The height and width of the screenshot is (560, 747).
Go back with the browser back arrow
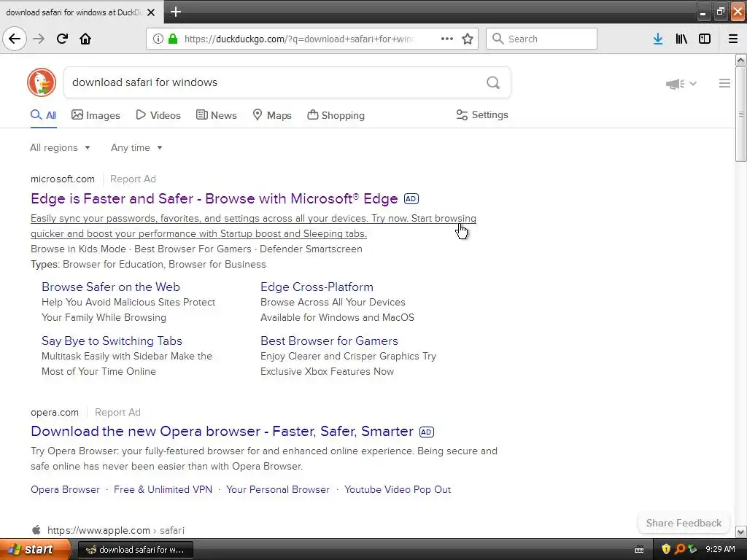click(15, 39)
